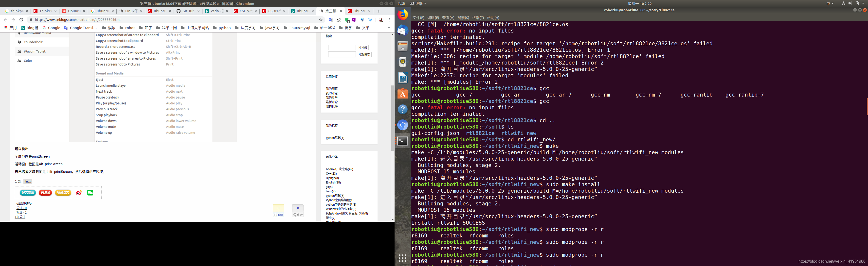Image resolution: width=868 pixels, height=266 pixels.
Task: Launch Firefox from the dock
Action: [x=403, y=15]
